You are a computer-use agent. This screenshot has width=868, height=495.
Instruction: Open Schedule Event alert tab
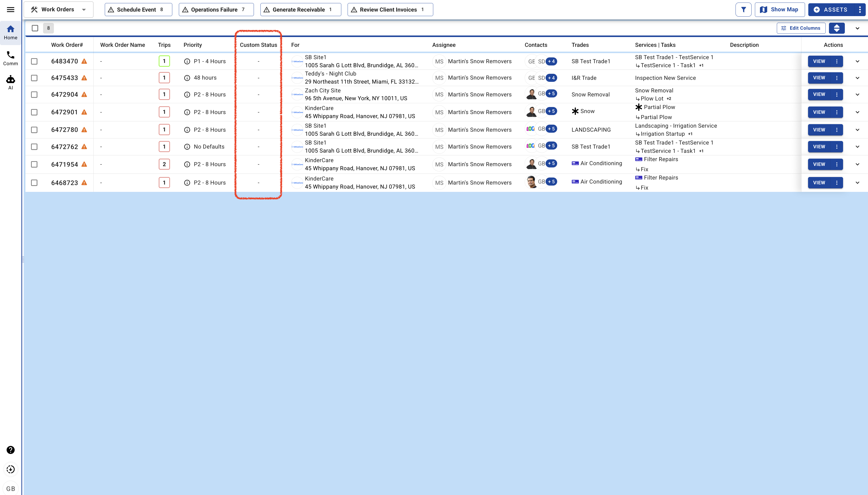click(139, 10)
